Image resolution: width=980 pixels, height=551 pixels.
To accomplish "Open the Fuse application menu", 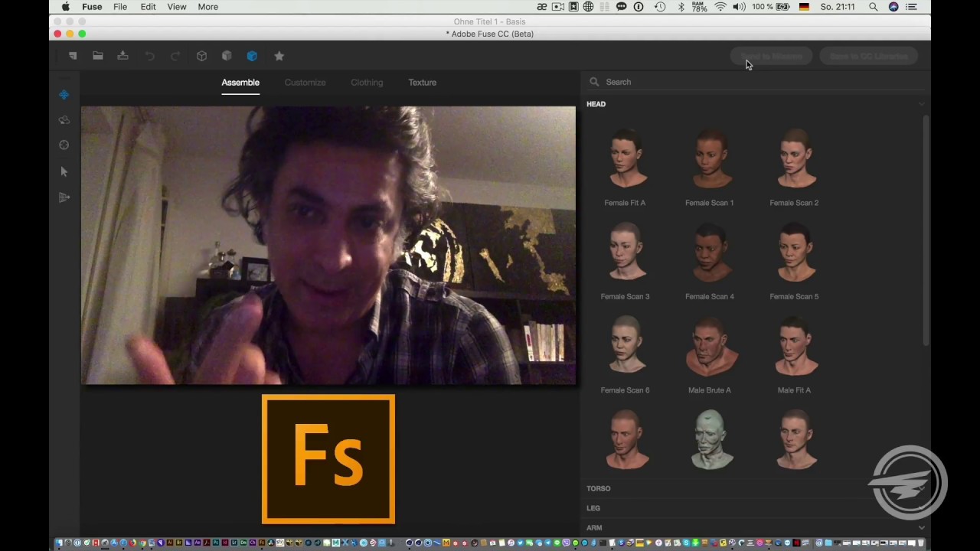I will [92, 7].
